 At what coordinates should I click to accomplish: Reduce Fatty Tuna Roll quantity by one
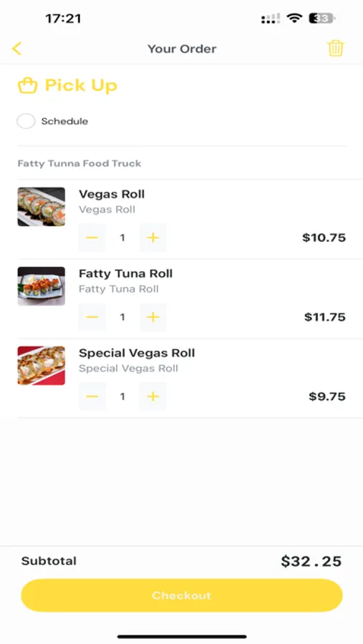point(92,317)
